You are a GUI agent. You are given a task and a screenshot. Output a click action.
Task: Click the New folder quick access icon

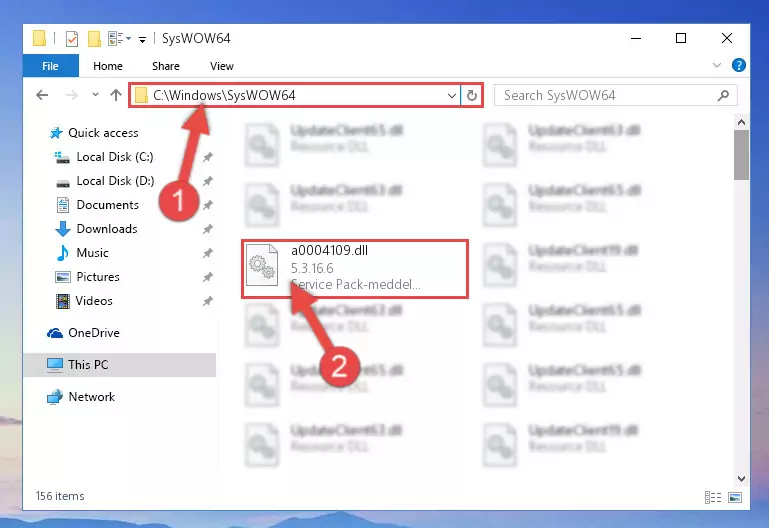click(x=94, y=38)
